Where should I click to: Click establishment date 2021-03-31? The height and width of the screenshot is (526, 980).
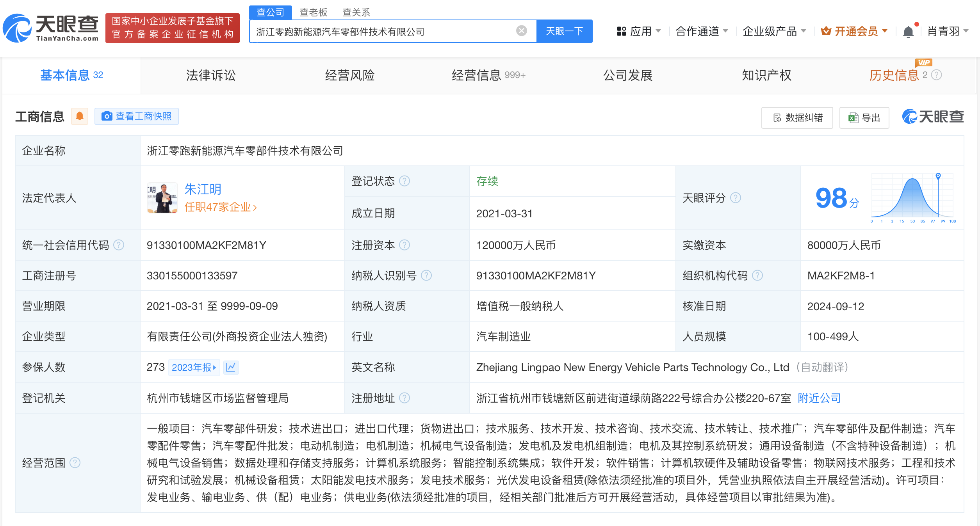point(504,213)
